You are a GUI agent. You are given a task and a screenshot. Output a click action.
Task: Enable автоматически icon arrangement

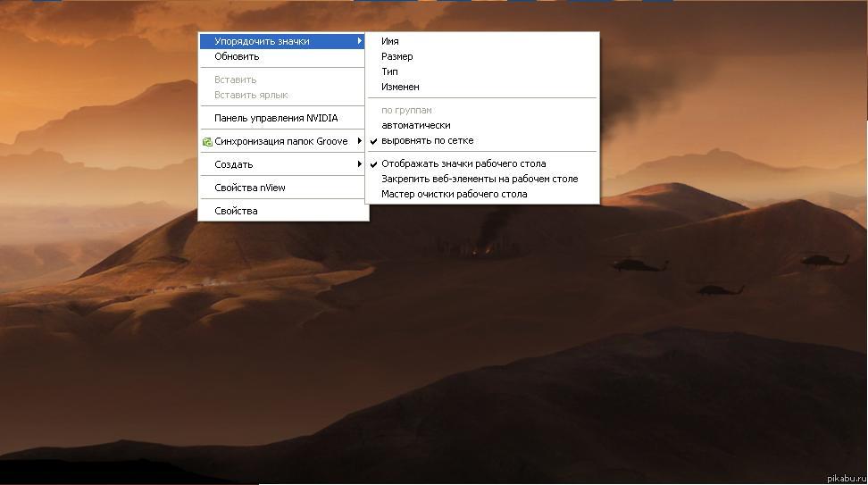(x=415, y=125)
